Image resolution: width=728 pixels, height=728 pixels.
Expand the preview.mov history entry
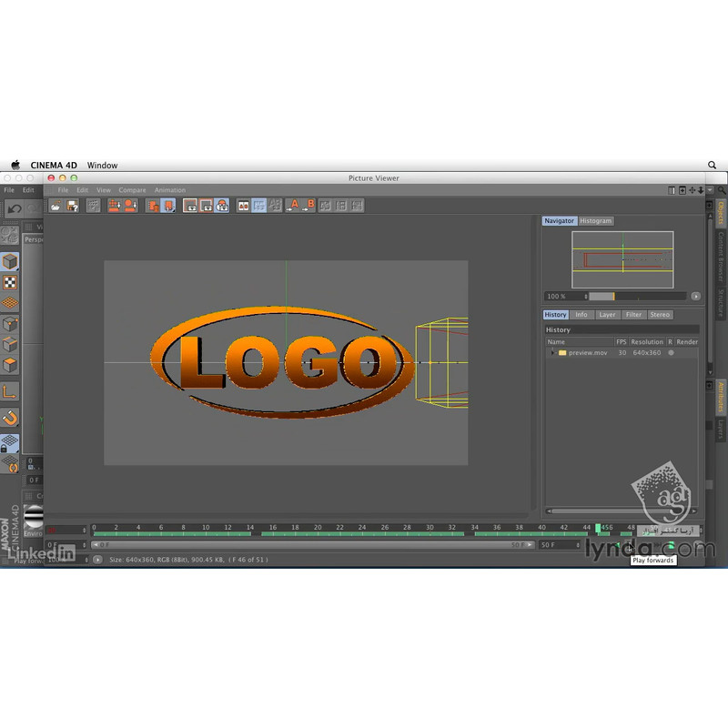[x=552, y=353]
